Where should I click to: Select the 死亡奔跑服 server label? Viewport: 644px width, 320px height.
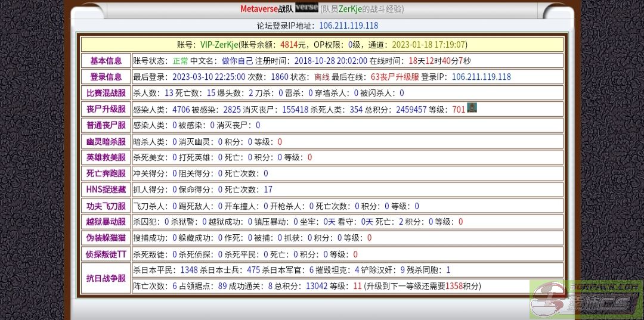106,173
